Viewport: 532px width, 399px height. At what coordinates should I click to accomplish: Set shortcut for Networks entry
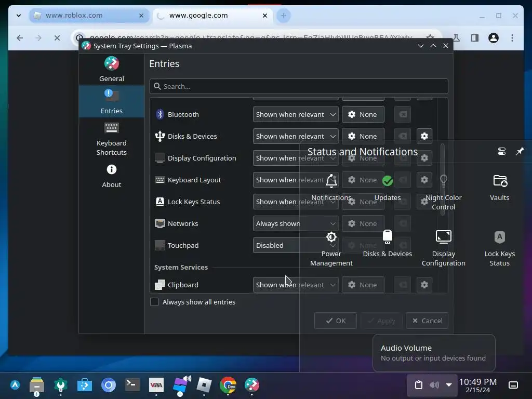pyautogui.click(x=363, y=223)
